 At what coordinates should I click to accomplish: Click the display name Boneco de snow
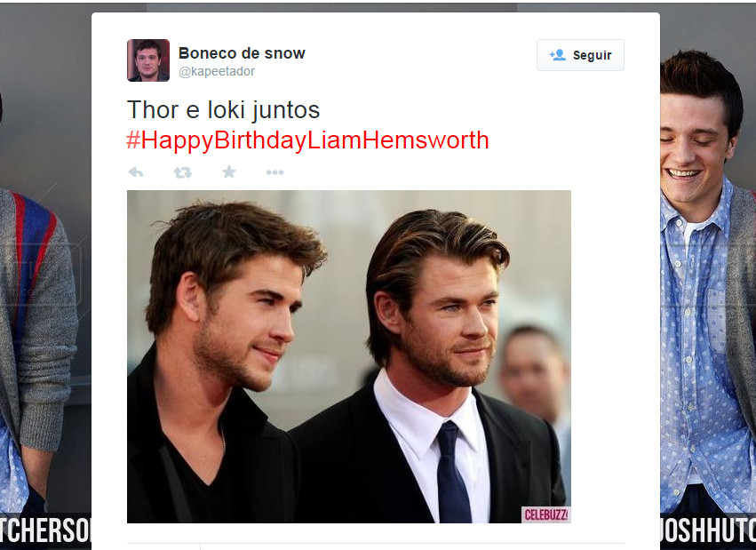(x=242, y=53)
